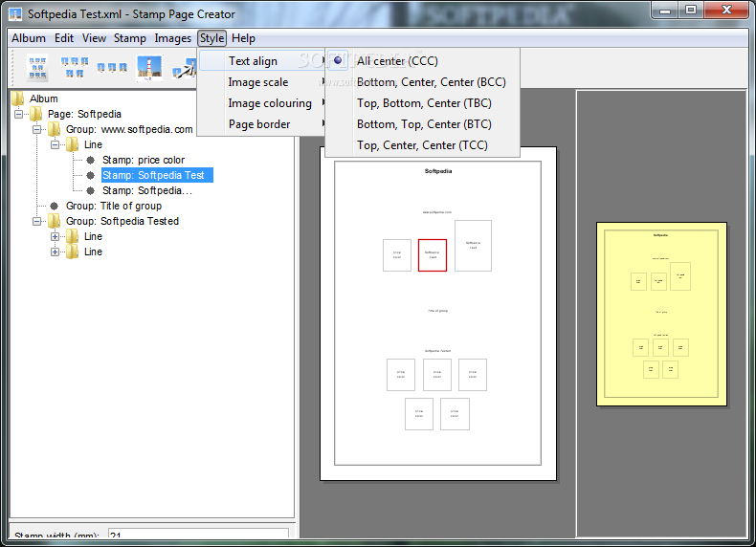Click the Stamp width (mm) input field
This screenshot has width=756, height=547.
click(198, 534)
